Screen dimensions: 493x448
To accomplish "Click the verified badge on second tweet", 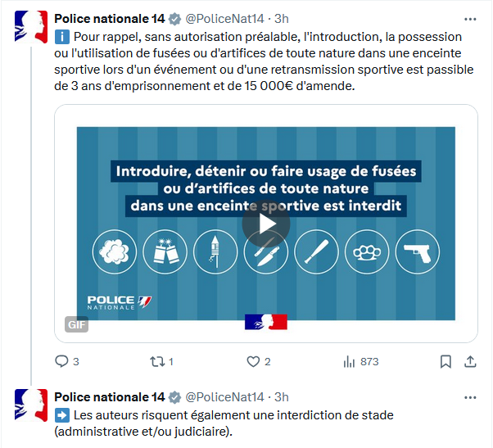I will 174,398.
